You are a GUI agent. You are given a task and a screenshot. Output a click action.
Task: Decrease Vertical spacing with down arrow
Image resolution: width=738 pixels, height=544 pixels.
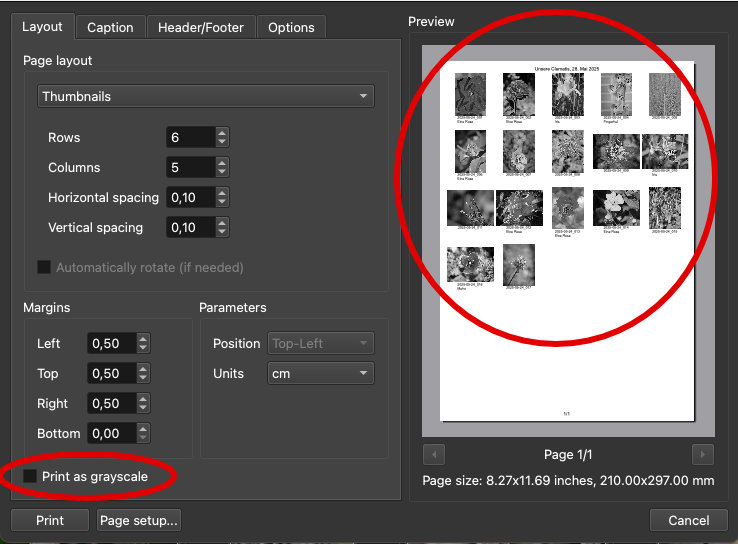222,232
